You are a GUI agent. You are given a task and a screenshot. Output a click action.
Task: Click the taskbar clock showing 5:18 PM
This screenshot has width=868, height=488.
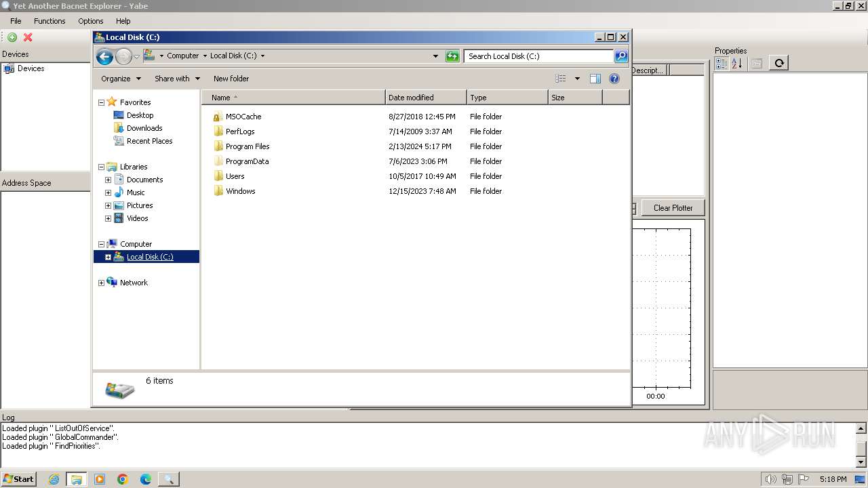tap(833, 479)
